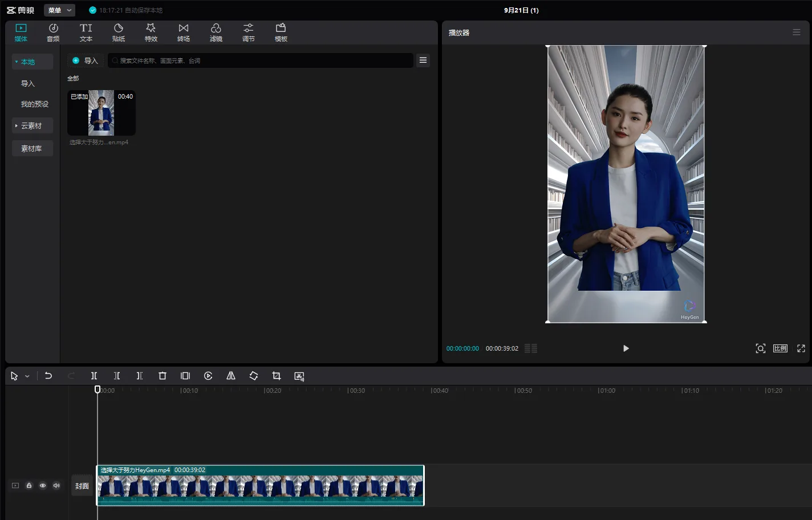Open the crop tool
This screenshot has height=520, width=812.
pos(277,376)
